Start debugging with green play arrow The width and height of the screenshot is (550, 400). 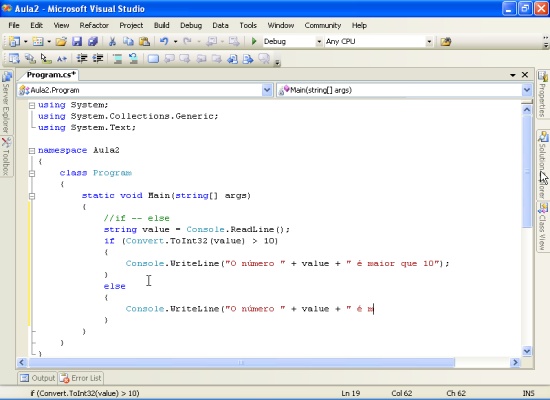click(254, 41)
